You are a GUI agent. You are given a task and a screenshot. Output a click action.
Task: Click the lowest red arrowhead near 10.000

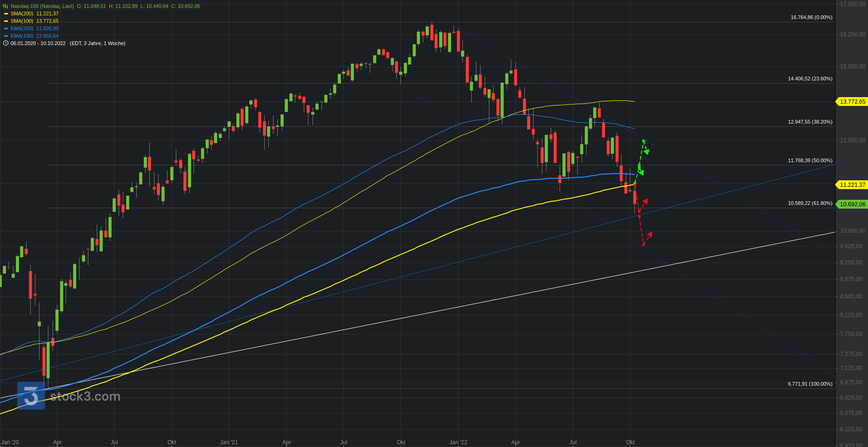point(649,235)
